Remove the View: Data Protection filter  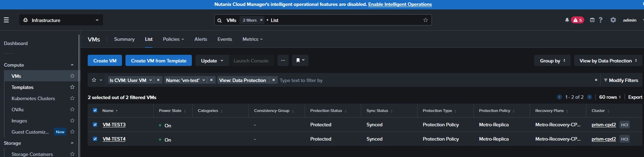pos(274,80)
